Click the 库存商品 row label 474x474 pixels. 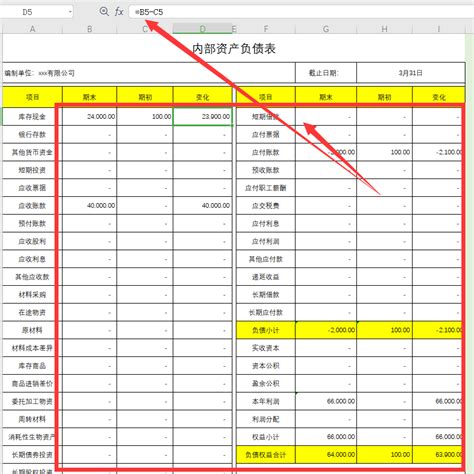point(32,366)
